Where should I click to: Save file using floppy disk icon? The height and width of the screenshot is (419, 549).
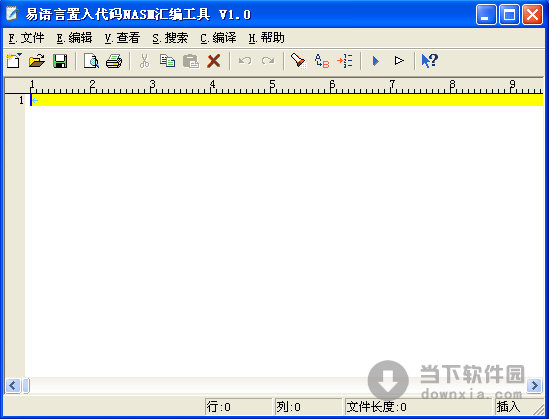[60, 61]
